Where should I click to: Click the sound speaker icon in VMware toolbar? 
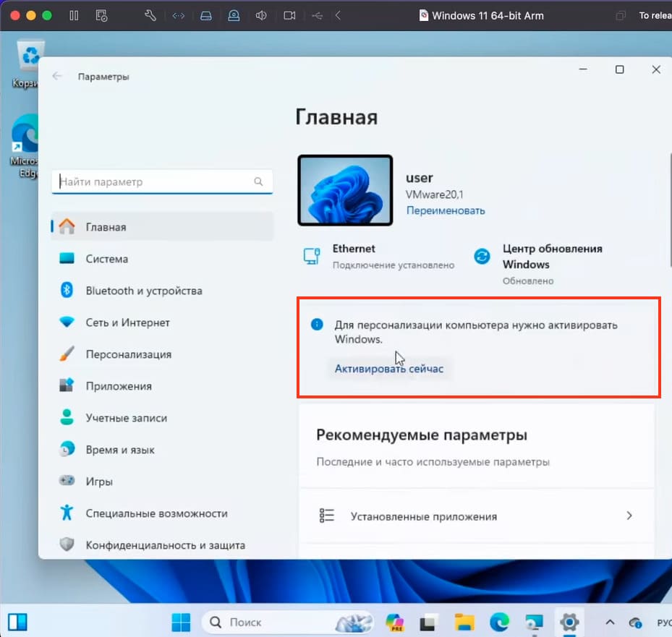[x=261, y=16]
